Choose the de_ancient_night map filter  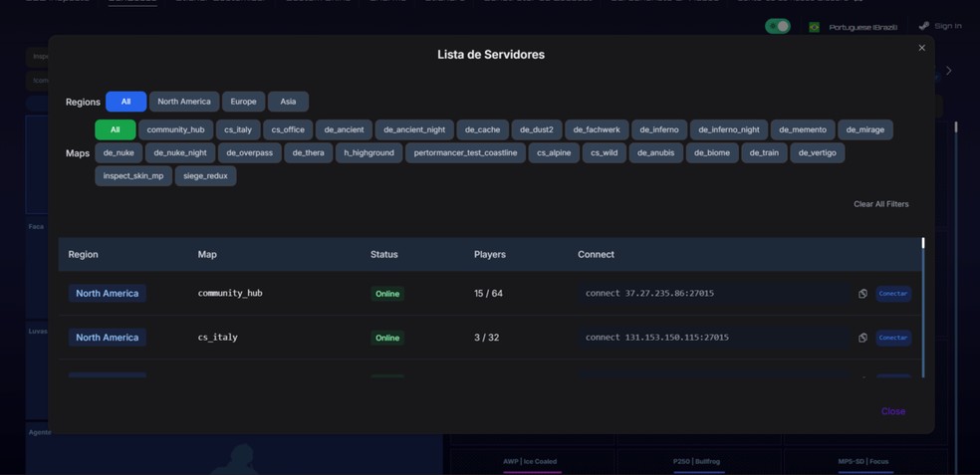click(x=414, y=130)
